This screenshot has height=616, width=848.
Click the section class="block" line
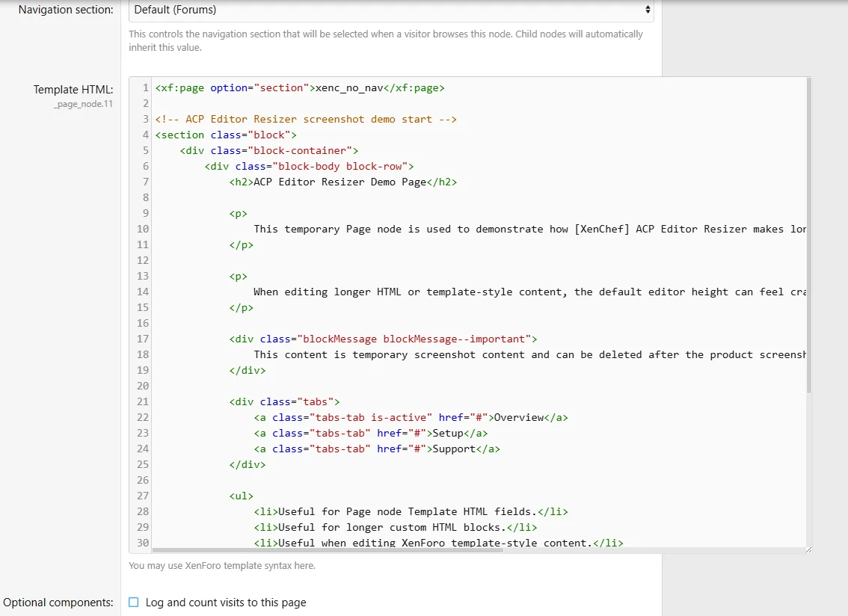226,135
